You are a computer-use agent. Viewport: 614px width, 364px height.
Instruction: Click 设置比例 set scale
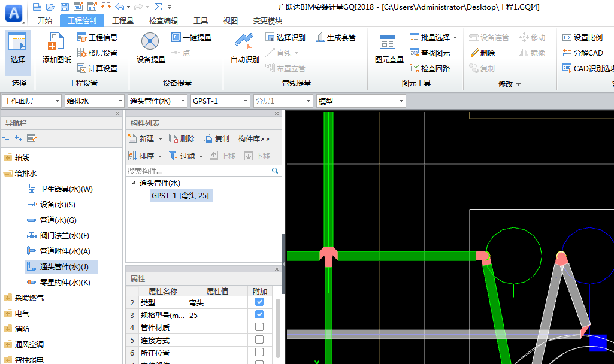[583, 37]
